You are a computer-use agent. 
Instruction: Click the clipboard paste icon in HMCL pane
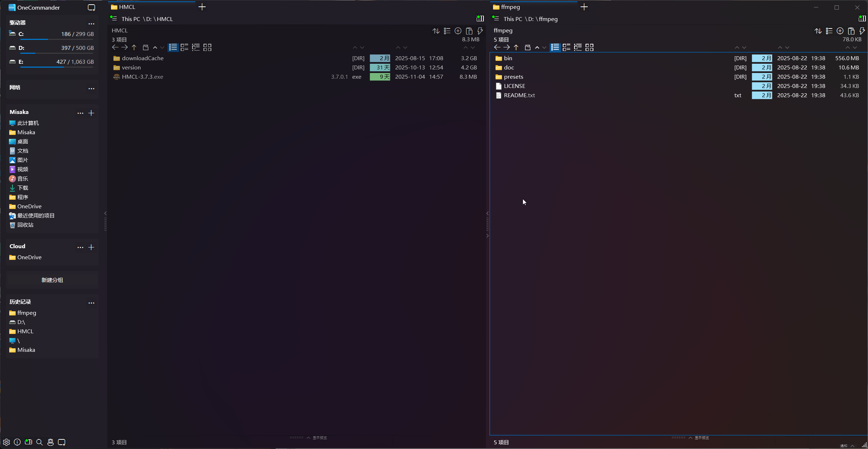click(x=469, y=31)
